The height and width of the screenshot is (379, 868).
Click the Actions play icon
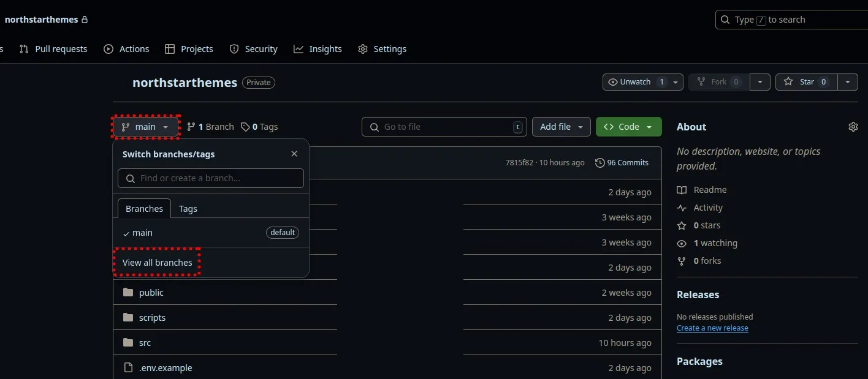click(108, 49)
